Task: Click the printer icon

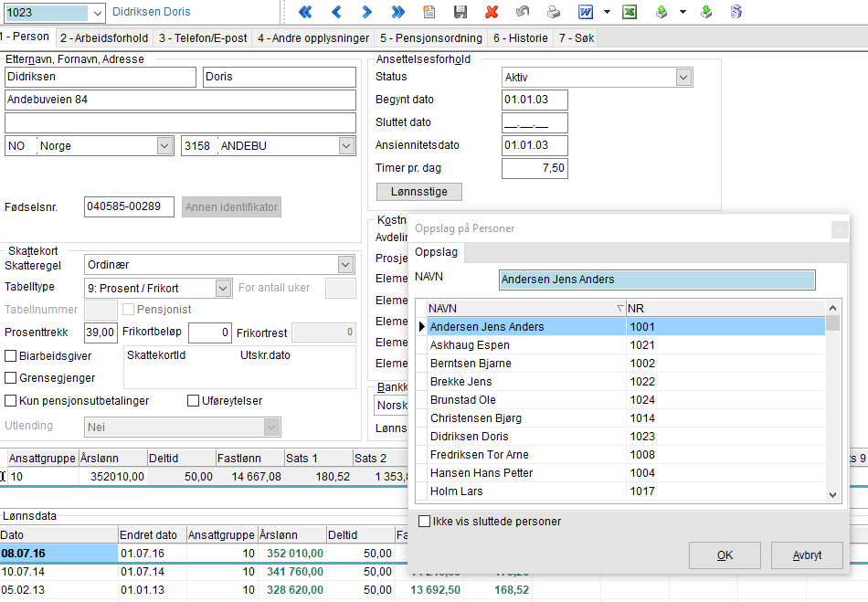Action: (x=553, y=12)
